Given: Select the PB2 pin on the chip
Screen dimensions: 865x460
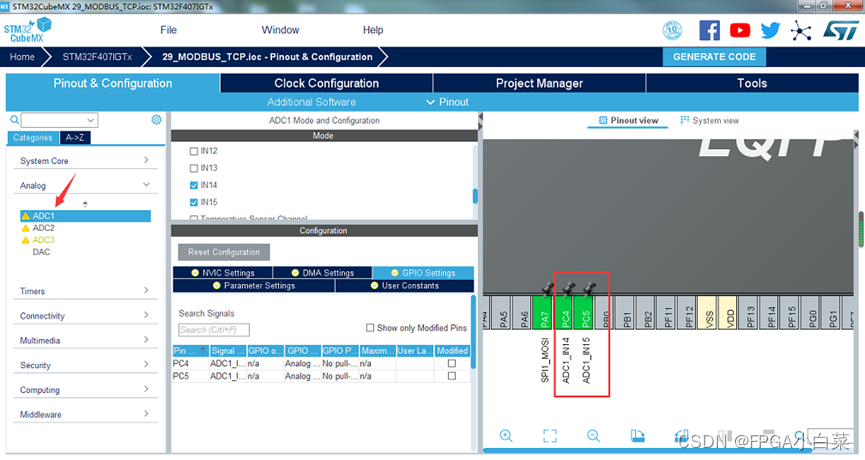Looking at the screenshot, I should [x=647, y=313].
